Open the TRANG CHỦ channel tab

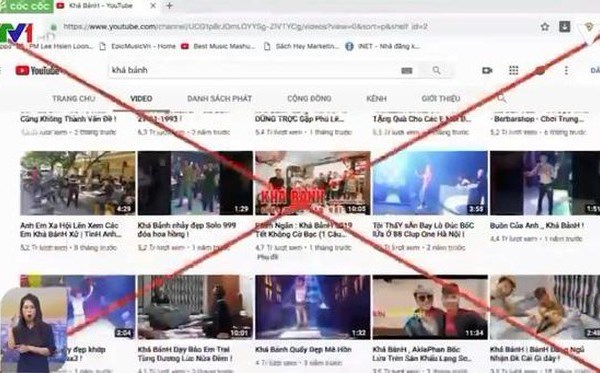click(73, 99)
